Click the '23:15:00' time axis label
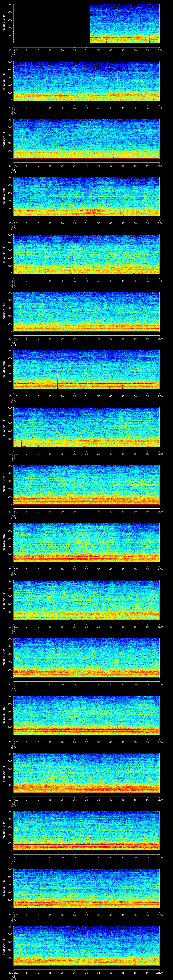This screenshot has height=980, width=173. pyautogui.click(x=13, y=684)
